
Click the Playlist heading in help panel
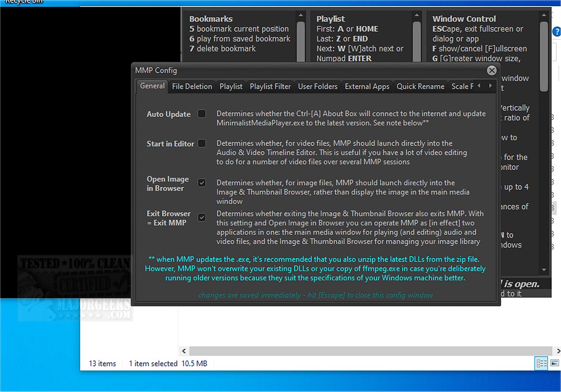331,19
